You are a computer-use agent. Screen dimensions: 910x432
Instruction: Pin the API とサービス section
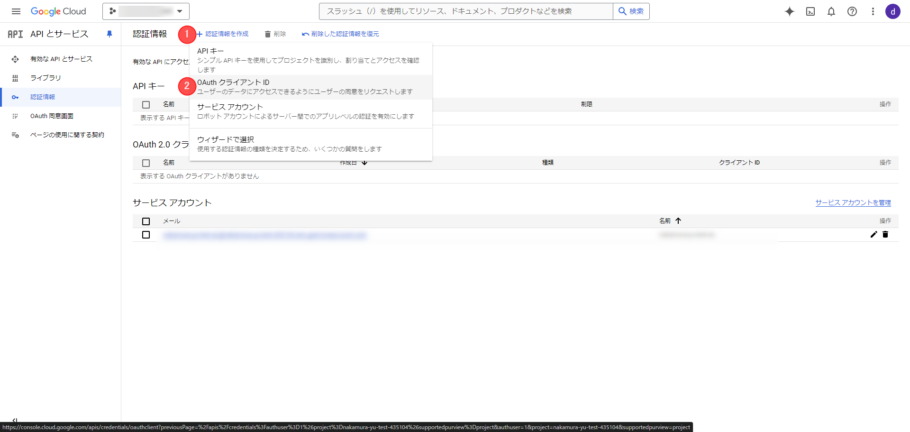(x=109, y=34)
